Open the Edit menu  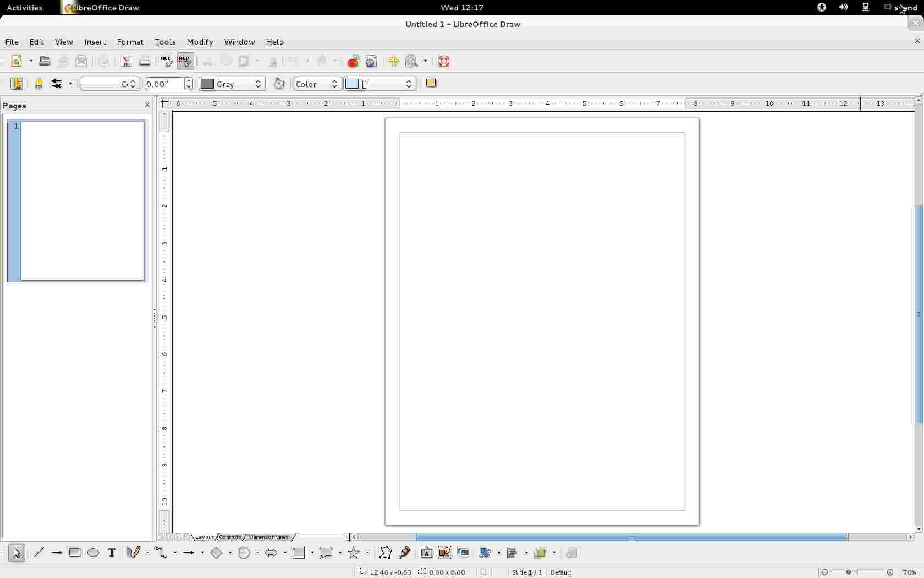tap(36, 42)
